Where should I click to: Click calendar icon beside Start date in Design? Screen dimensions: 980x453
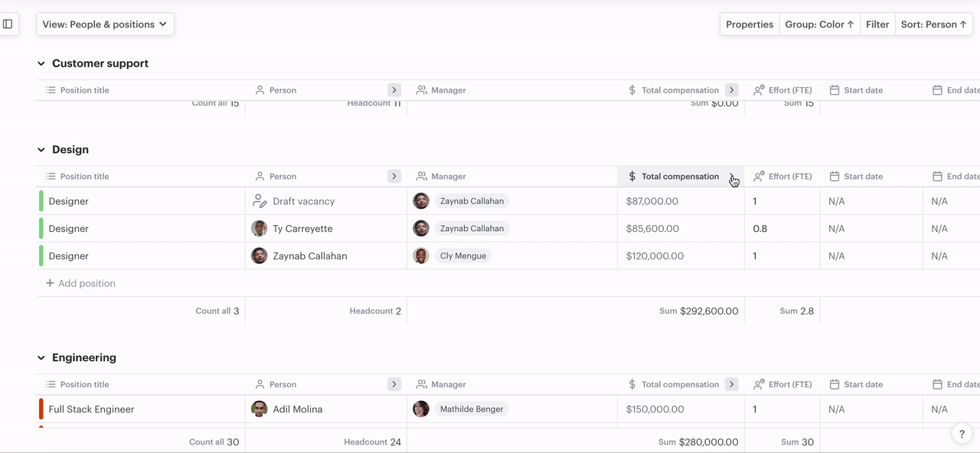point(835,177)
